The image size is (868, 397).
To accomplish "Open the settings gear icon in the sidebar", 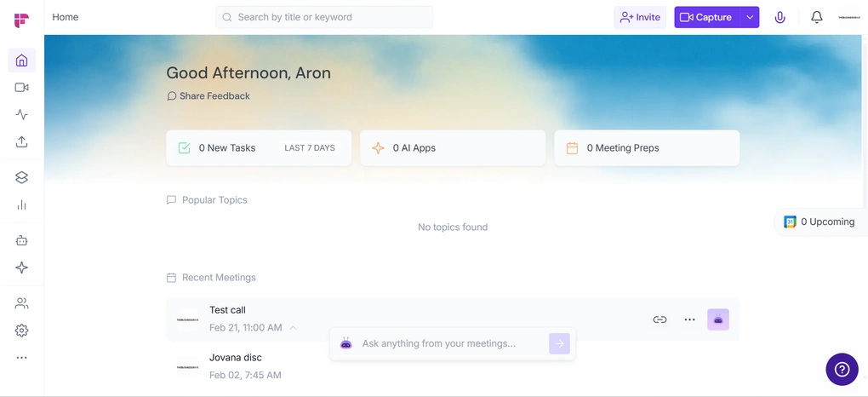I will [x=21, y=331].
